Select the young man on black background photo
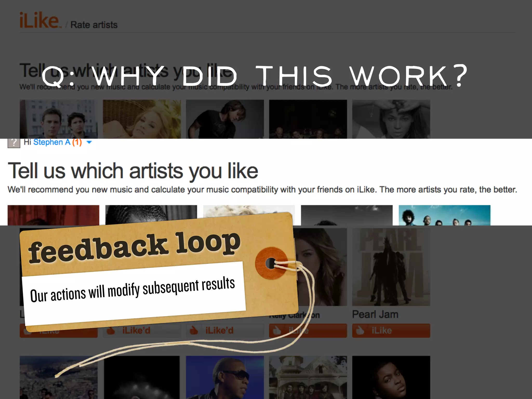The width and height of the screenshot is (532, 399). (391, 377)
